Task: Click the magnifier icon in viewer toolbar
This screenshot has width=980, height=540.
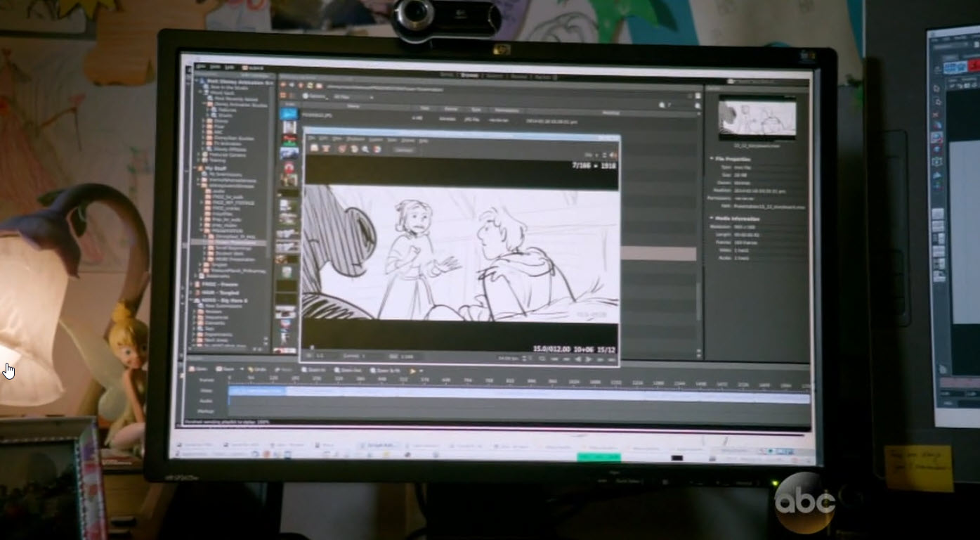Action: 365,149
